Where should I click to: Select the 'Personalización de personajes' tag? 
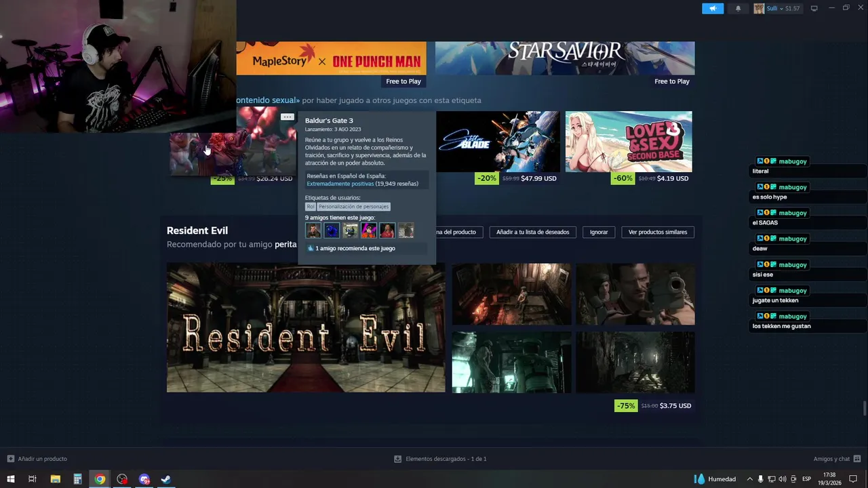tap(353, 206)
